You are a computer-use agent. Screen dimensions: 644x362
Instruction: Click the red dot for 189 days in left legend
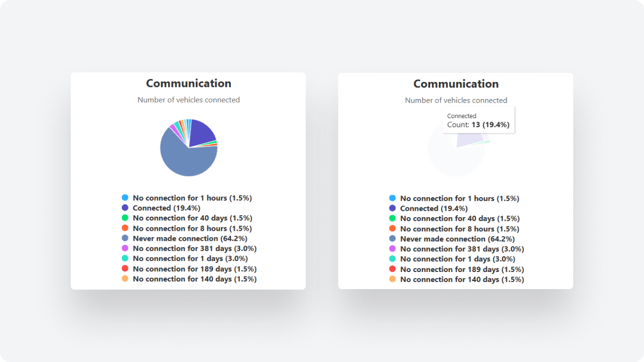125,269
